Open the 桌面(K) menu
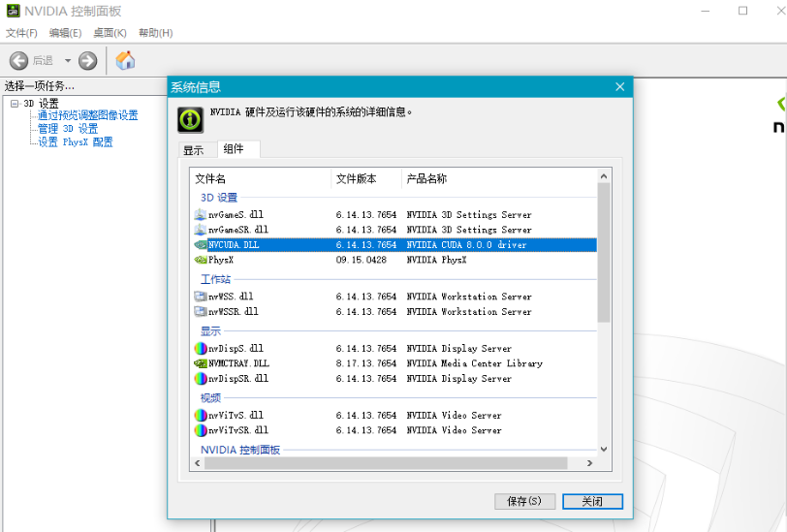The height and width of the screenshot is (532, 787). pos(110,33)
